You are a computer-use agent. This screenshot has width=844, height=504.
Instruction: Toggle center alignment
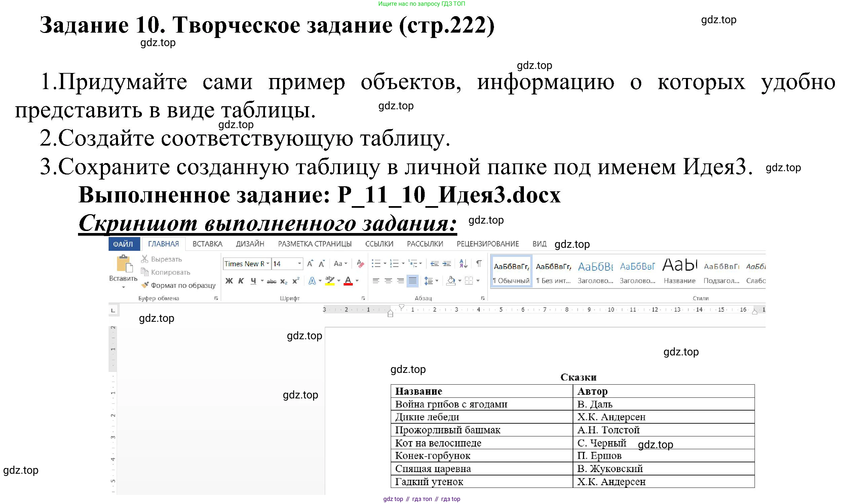(x=388, y=281)
